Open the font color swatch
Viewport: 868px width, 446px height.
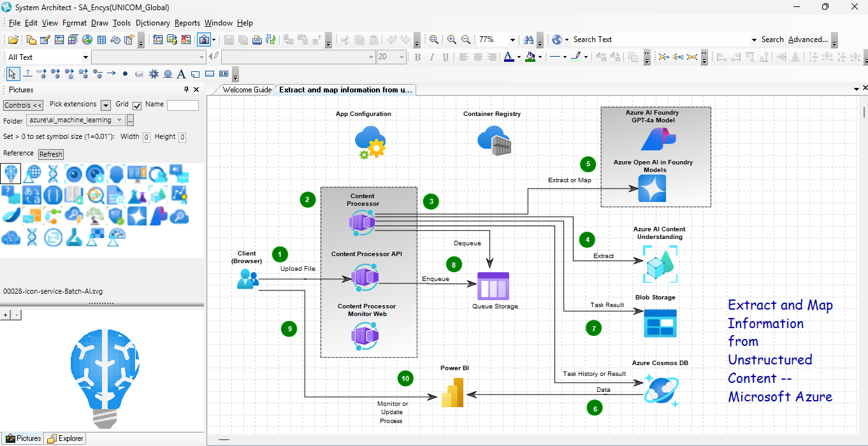pos(509,57)
